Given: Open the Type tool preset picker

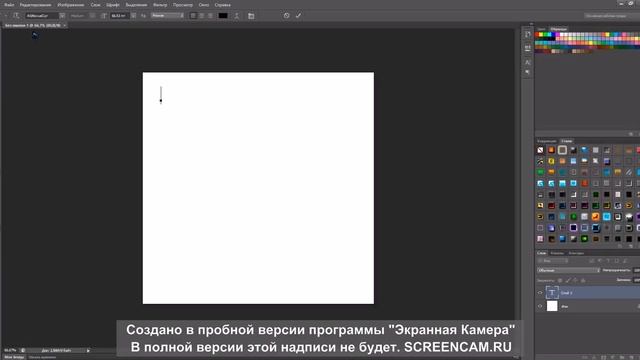Looking at the screenshot, I should 16,16.
